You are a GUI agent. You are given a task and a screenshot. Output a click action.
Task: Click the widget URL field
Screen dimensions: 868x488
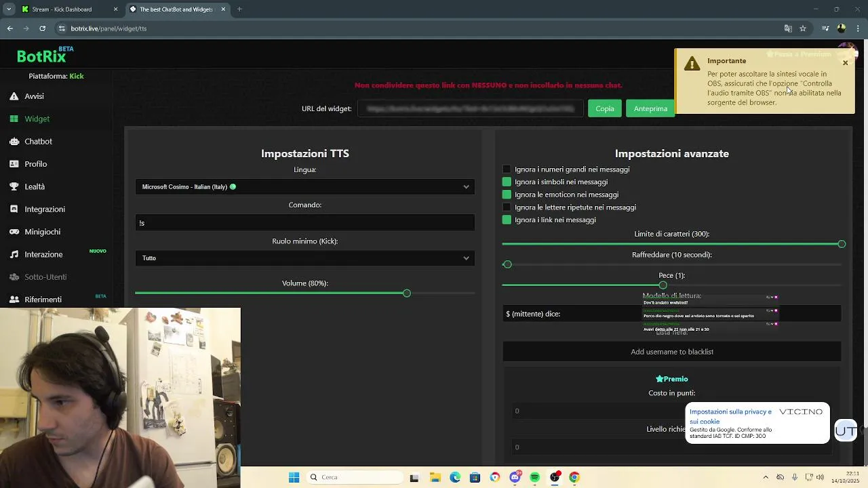[x=471, y=108]
